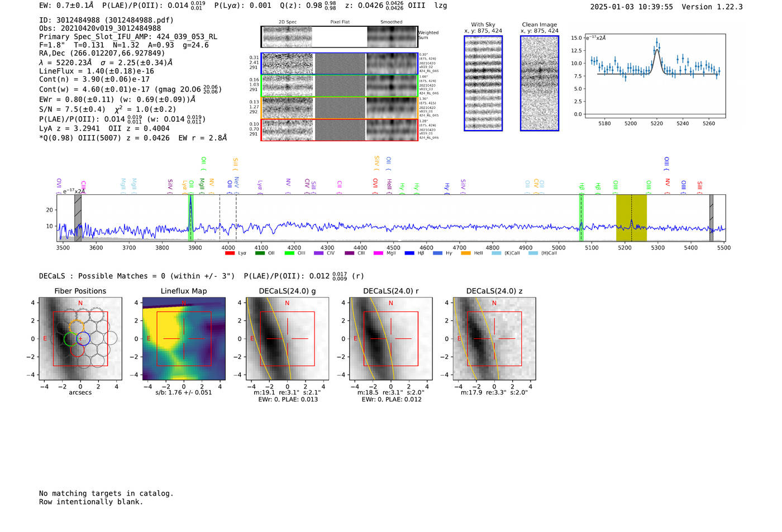Click the green highlighted peak near 3890
The height and width of the screenshot is (532, 782).
[190, 218]
